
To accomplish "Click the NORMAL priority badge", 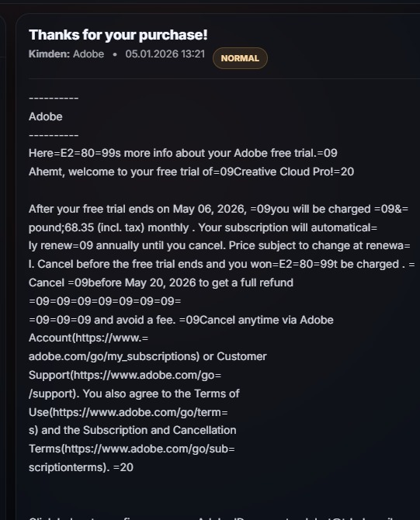I will (x=240, y=58).
